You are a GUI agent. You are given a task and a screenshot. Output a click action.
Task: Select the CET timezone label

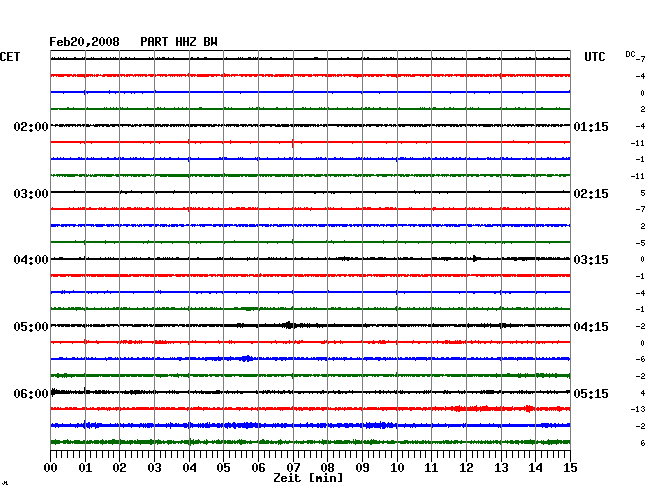click(10, 57)
